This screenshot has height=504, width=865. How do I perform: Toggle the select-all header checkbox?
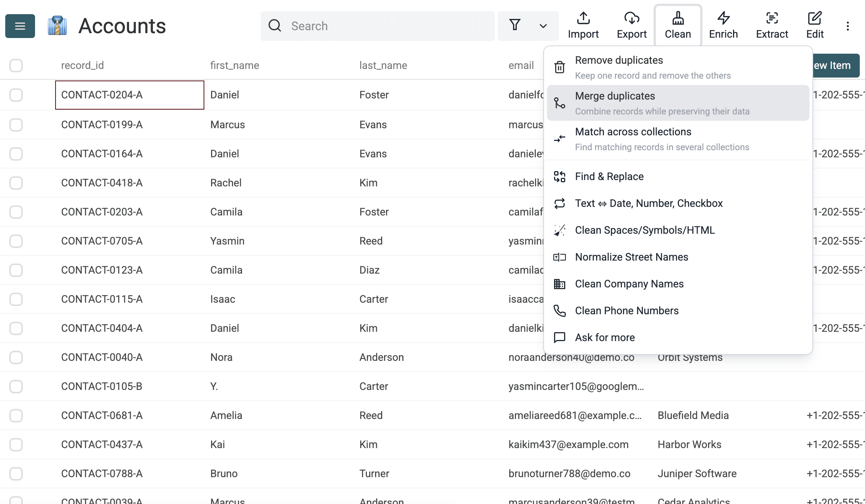coord(16,66)
